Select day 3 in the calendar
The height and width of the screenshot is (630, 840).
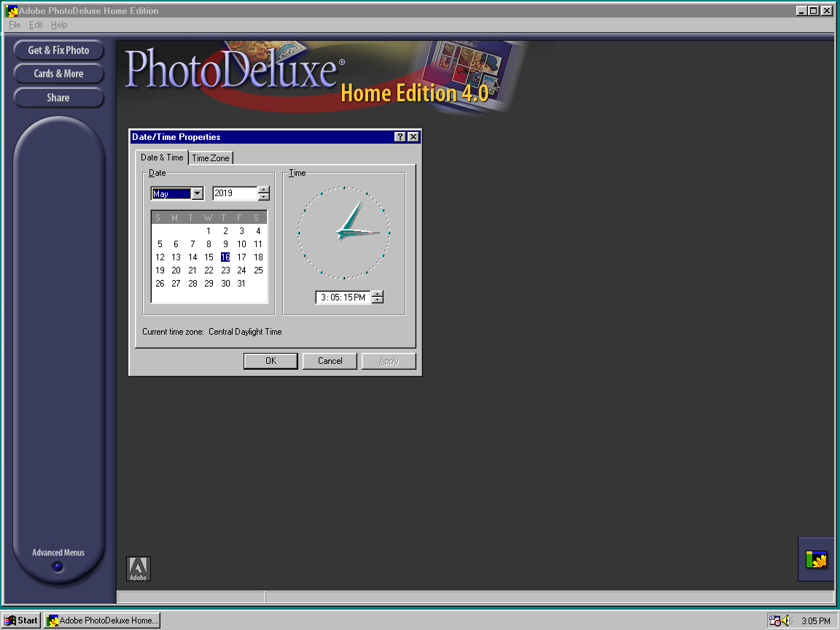(x=241, y=231)
